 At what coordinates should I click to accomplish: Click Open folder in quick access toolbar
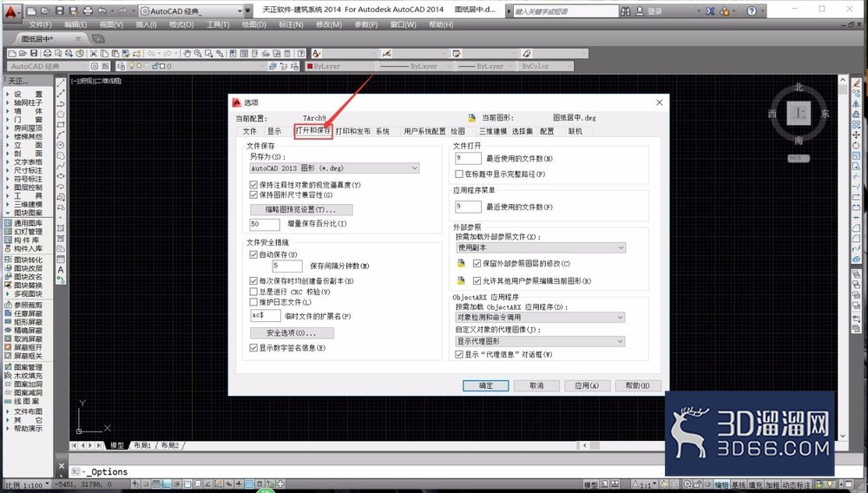pyautogui.click(x=45, y=10)
